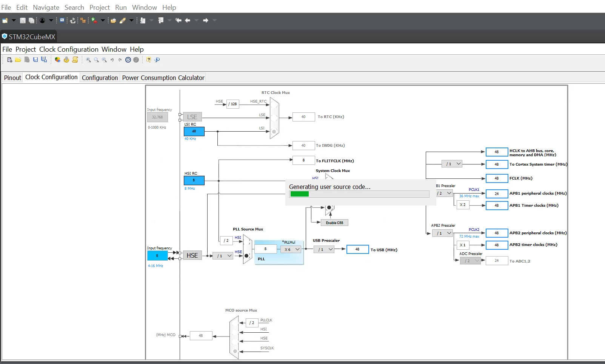Click the HCLK value field showing 48
This screenshot has height=364, width=605.
click(x=497, y=152)
